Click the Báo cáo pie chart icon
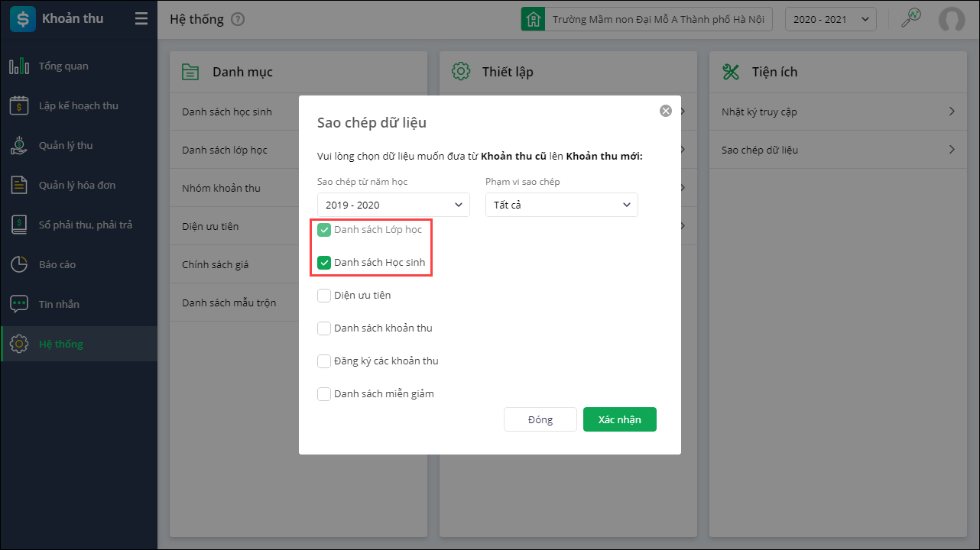 click(19, 265)
